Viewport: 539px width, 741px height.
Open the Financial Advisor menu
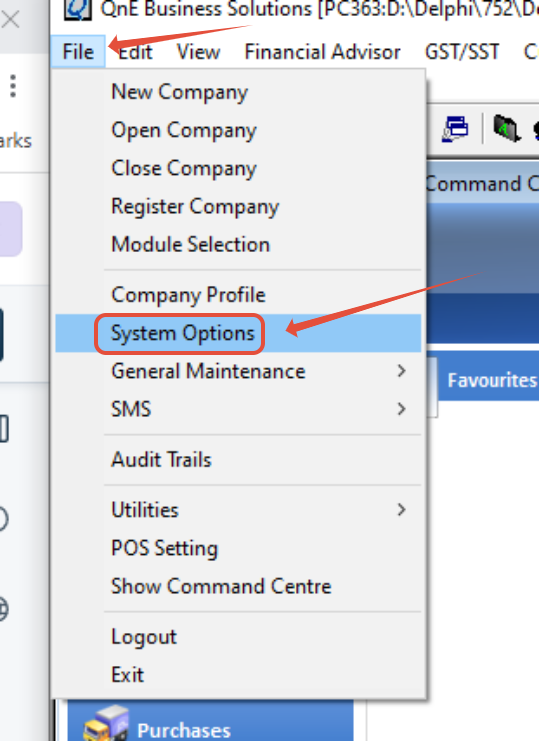[322, 52]
